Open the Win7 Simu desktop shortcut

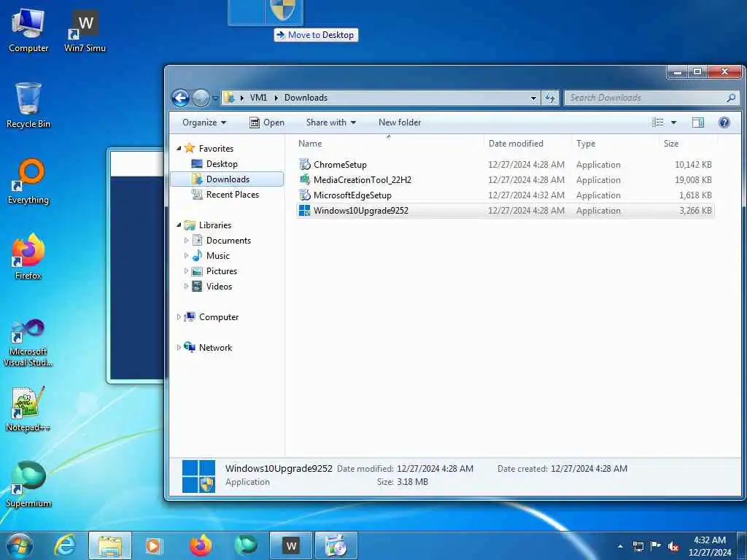[85, 31]
